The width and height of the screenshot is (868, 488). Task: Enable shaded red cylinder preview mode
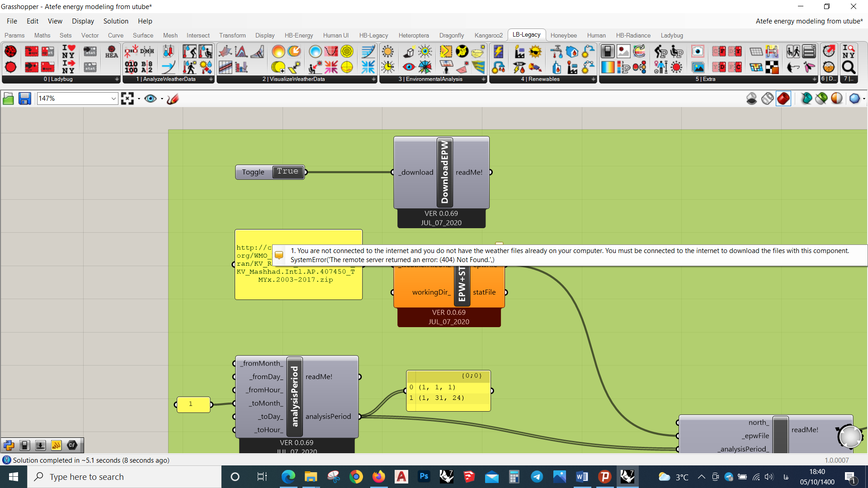tap(783, 99)
